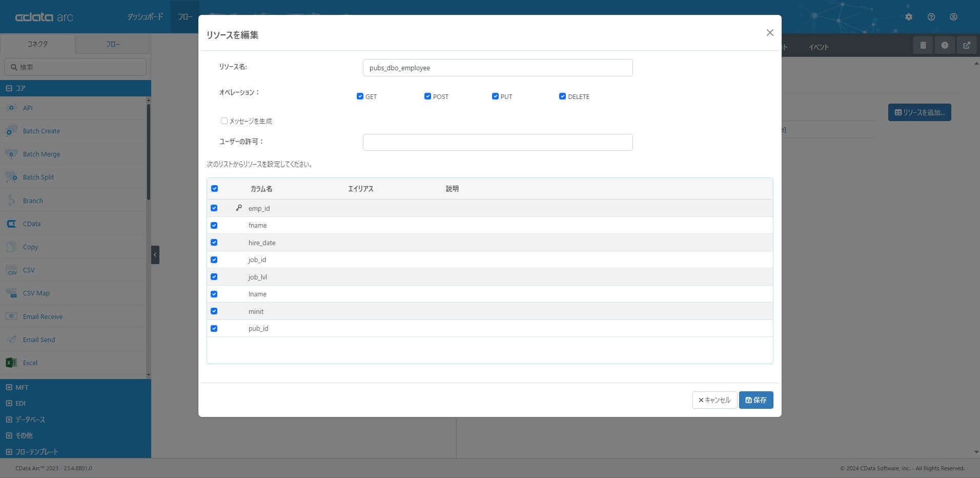The image size is (980, 478).
Task: Open the settings gear icon
Action: (x=909, y=17)
